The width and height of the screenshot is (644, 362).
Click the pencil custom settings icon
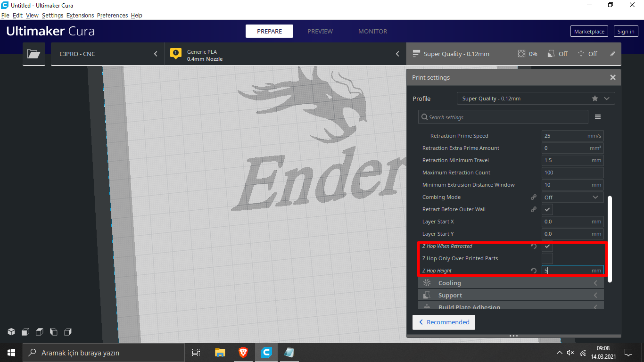pyautogui.click(x=613, y=54)
